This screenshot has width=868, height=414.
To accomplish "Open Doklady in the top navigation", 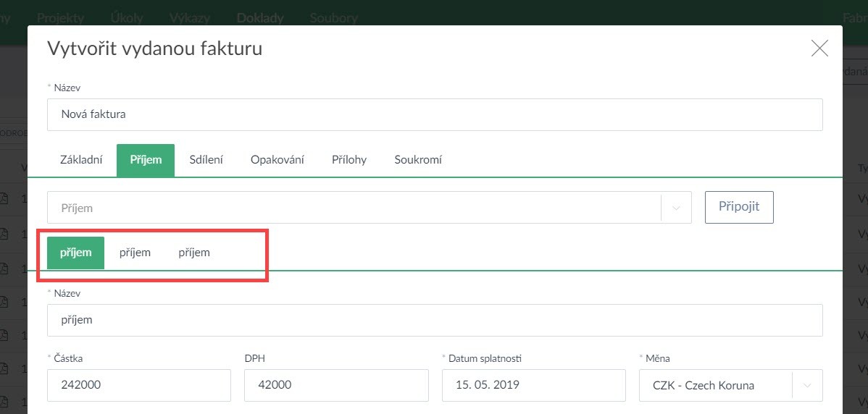I will point(260,17).
